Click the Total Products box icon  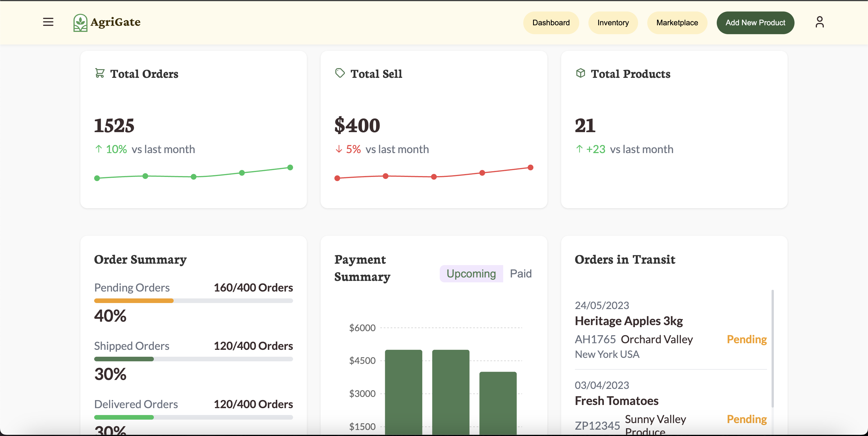point(580,73)
